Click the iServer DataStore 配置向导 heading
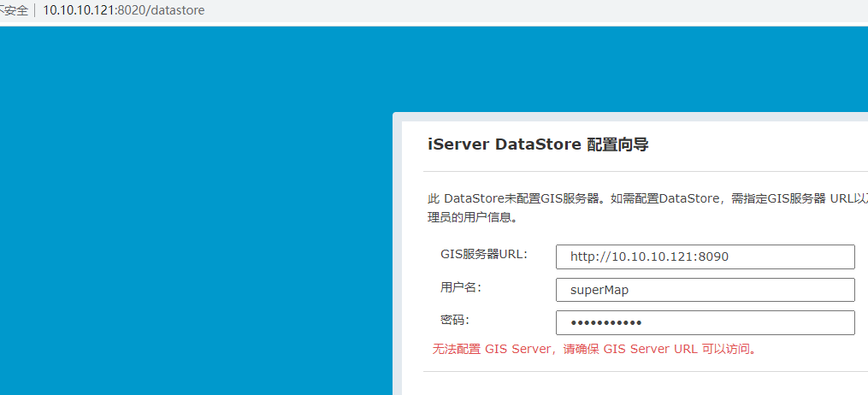868x395 pixels. tap(538, 145)
